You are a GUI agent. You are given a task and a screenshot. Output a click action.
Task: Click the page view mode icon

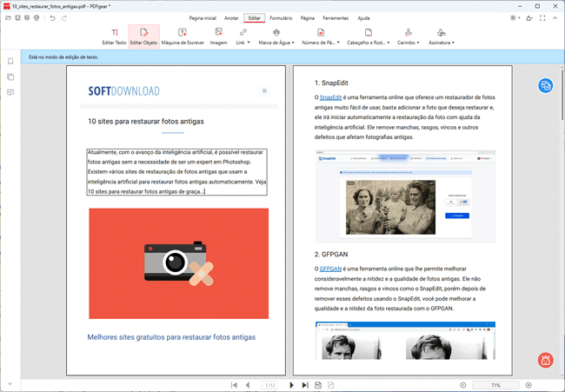coord(318,385)
